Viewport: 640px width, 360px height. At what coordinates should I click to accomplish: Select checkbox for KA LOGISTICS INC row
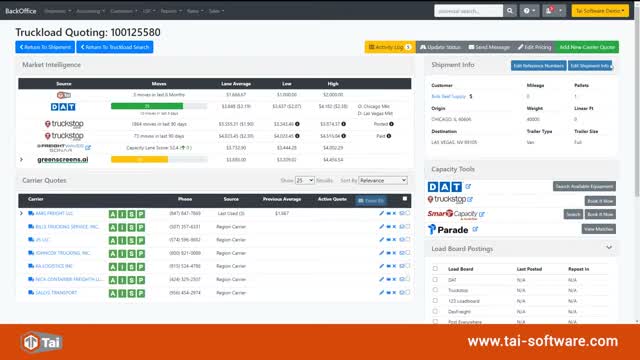click(407, 266)
